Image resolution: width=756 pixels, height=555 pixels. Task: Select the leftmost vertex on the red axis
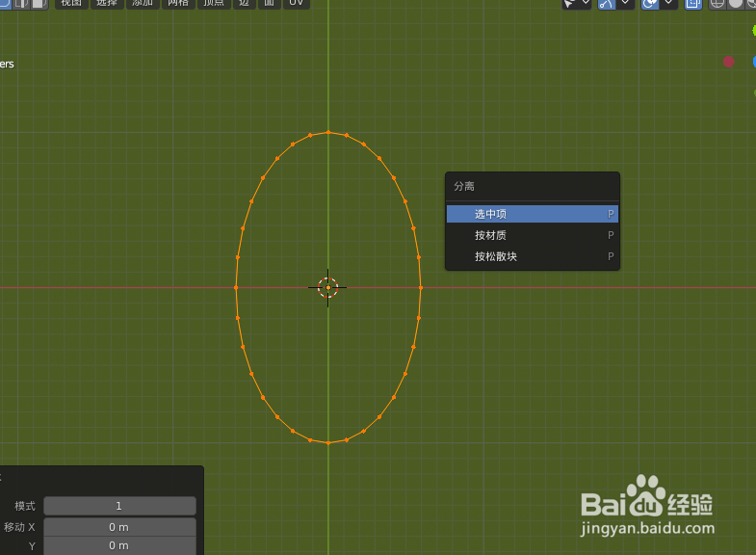(x=236, y=288)
